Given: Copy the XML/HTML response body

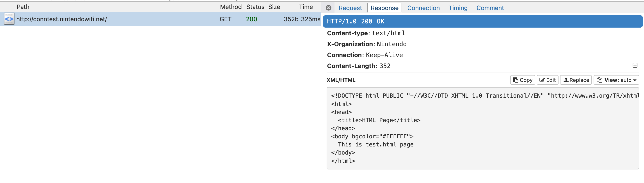Looking at the screenshot, I should coord(523,80).
